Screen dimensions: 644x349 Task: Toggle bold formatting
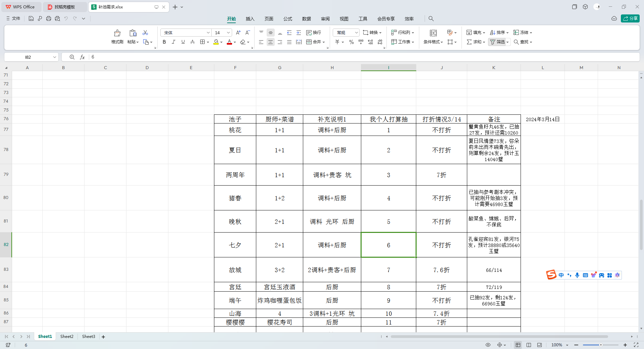tap(164, 42)
